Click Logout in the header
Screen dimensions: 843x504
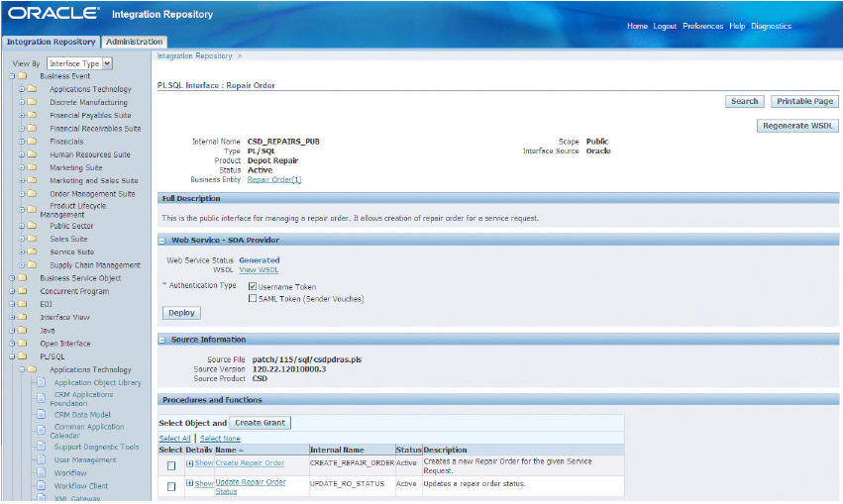pyautogui.click(x=665, y=26)
